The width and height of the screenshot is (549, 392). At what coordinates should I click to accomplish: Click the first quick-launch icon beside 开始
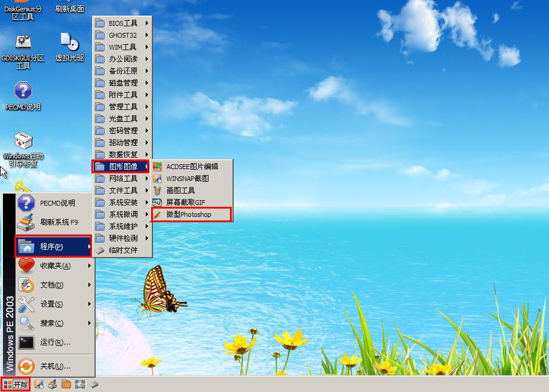(38, 384)
